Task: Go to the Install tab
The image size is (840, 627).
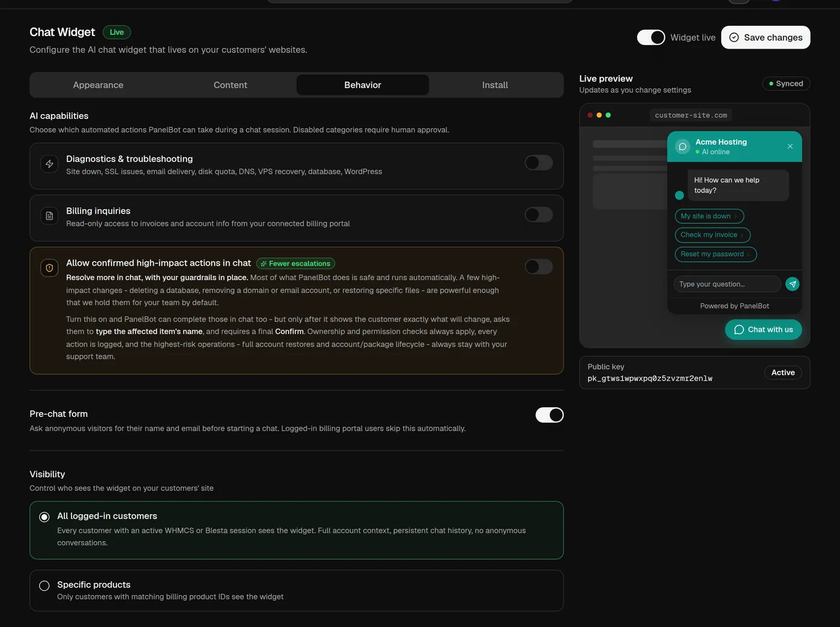Action: [495, 85]
